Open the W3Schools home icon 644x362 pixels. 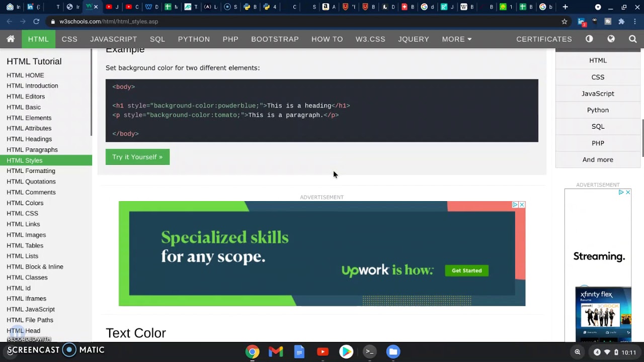pos(11,39)
